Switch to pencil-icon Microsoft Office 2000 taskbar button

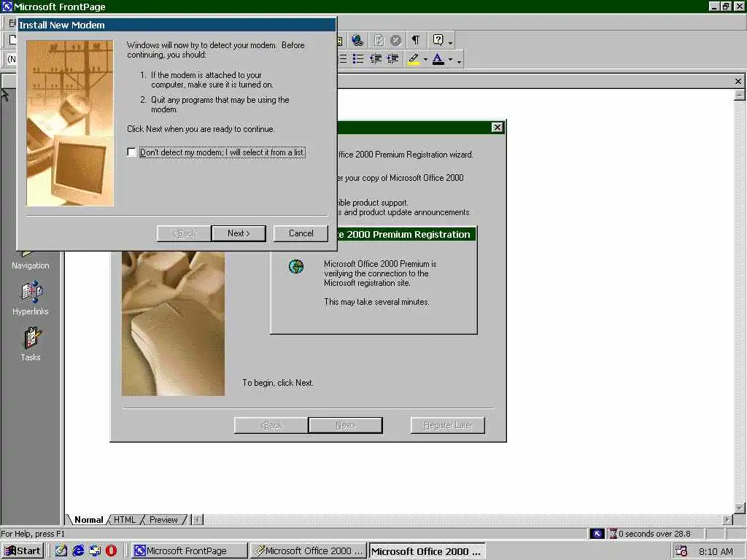[309, 551]
